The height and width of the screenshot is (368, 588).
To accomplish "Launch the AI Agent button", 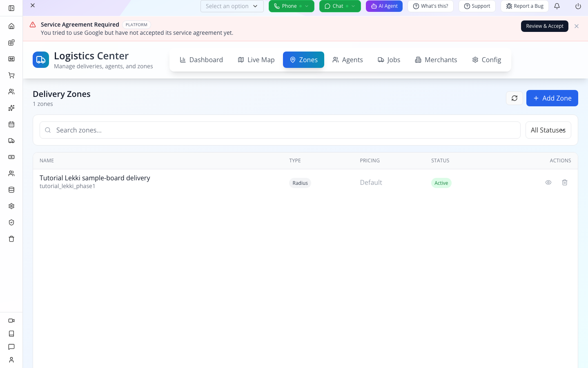I will pos(384,6).
